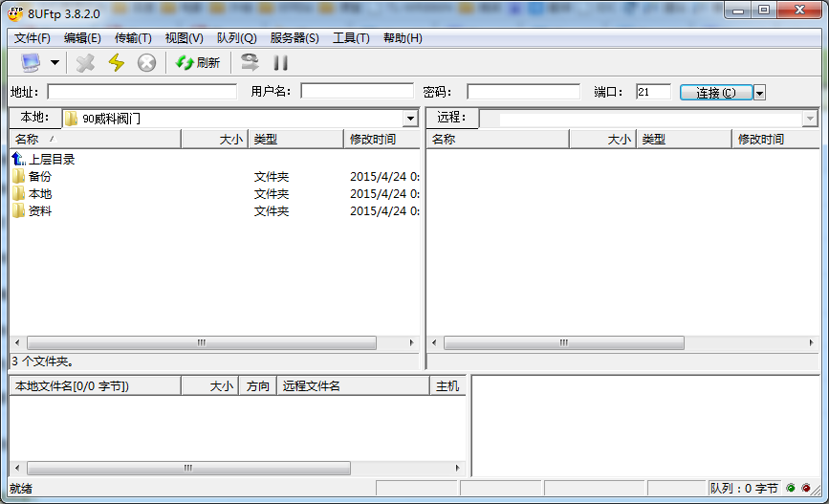Click the remote pane horizontal scrollbar thumb
The image size is (829, 504).
click(x=563, y=342)
